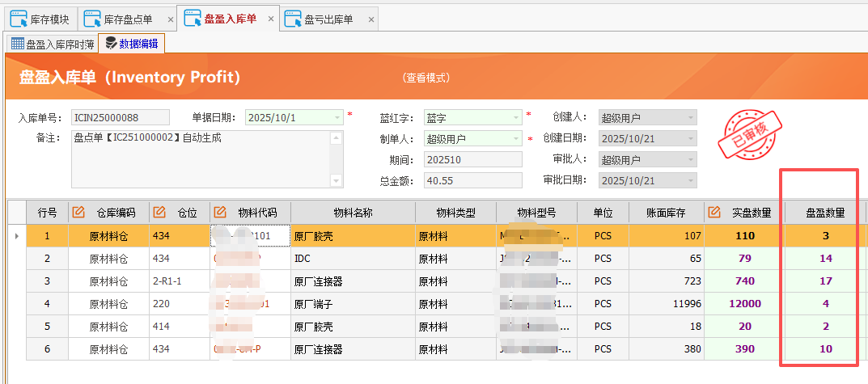The height and width of the screenshot is (384, 868).
Task: Open the 制单人 dropdown
Action: point(516,138)
